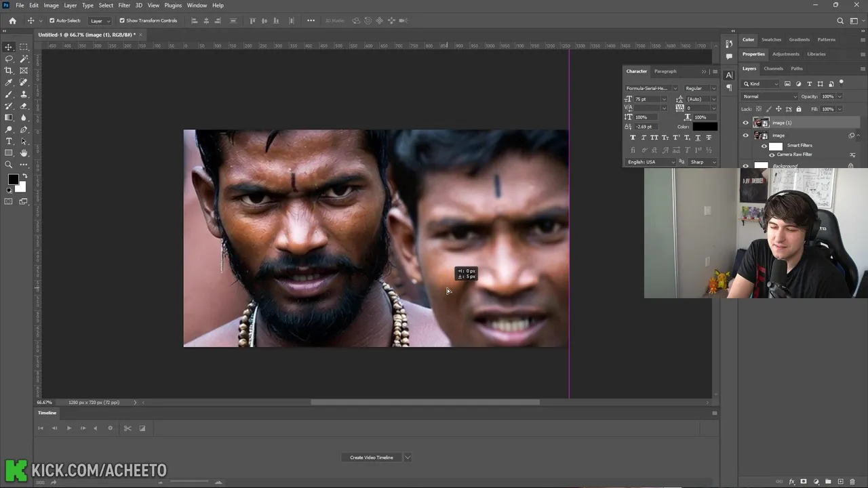Select the Zoom tool
The width and height of the screenshot is (868, 488).
9,164
